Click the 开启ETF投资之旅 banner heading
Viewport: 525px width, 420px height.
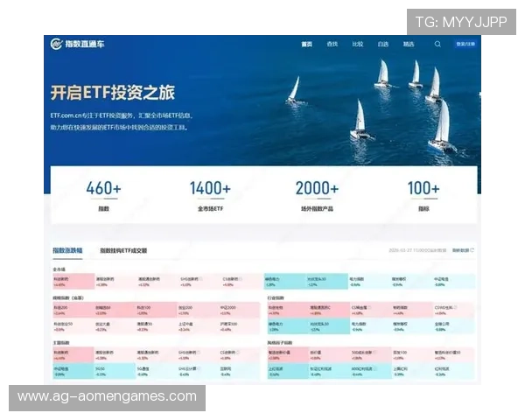tap(113, 93)
